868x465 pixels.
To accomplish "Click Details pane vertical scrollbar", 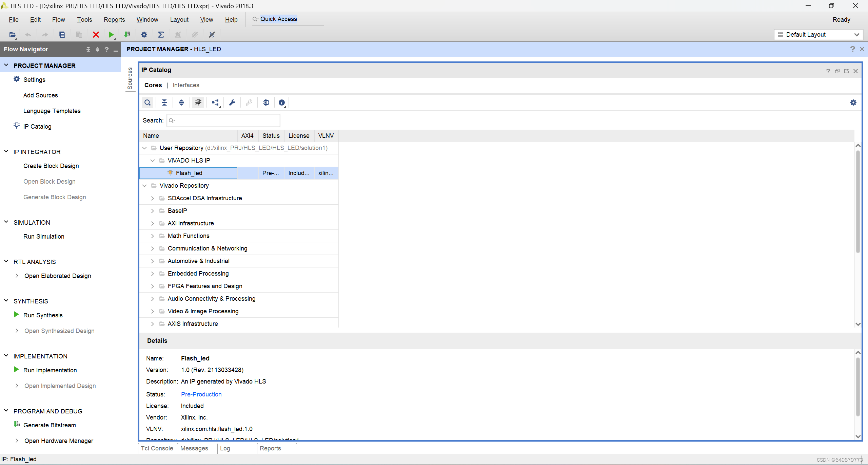I will click(858, 387).
